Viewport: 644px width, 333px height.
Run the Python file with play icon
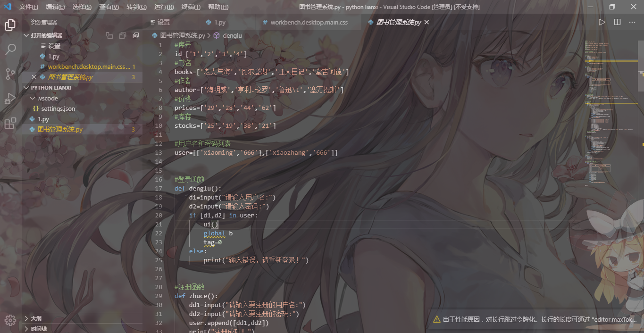[x=602, y=22]
